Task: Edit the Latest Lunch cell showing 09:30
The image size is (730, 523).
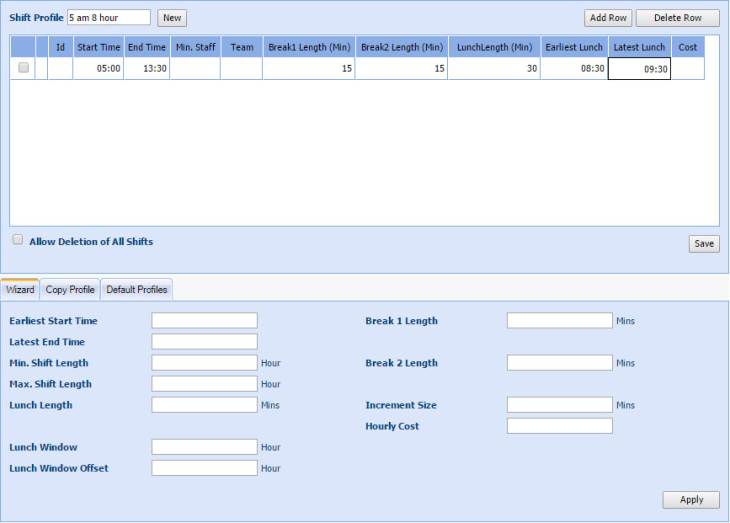Action: click(640, 69)
